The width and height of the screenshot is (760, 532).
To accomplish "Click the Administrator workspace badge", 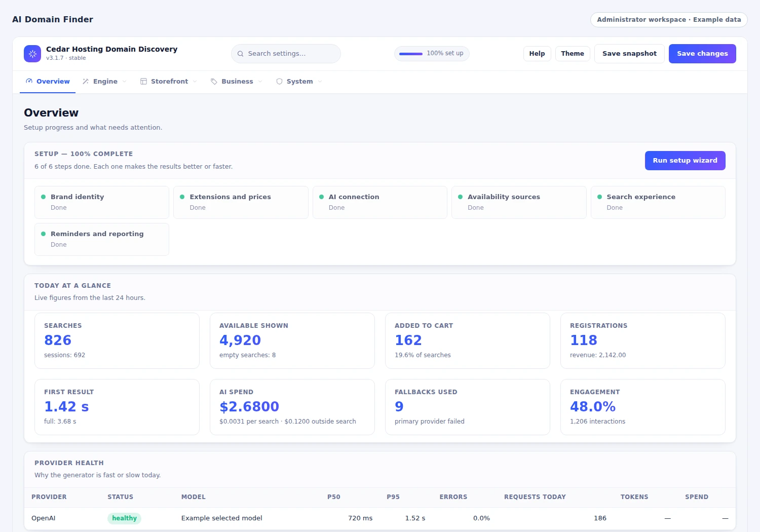I will 669,20.
